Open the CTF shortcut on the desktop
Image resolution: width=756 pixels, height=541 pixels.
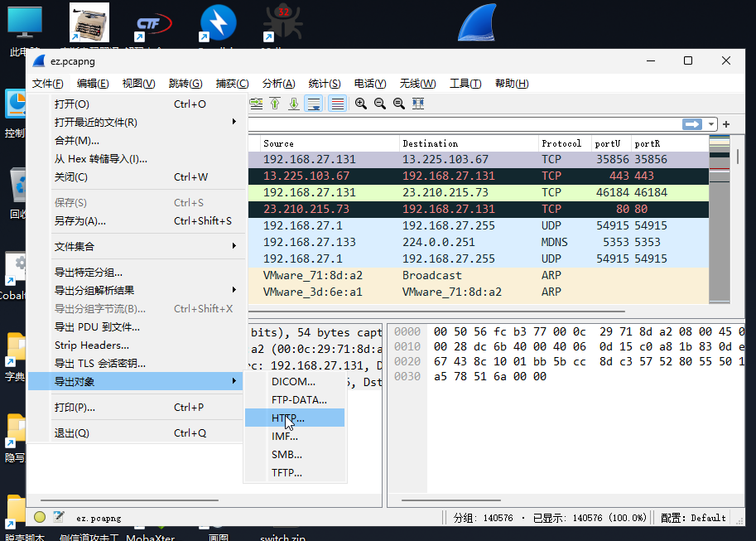click(153, 24)
